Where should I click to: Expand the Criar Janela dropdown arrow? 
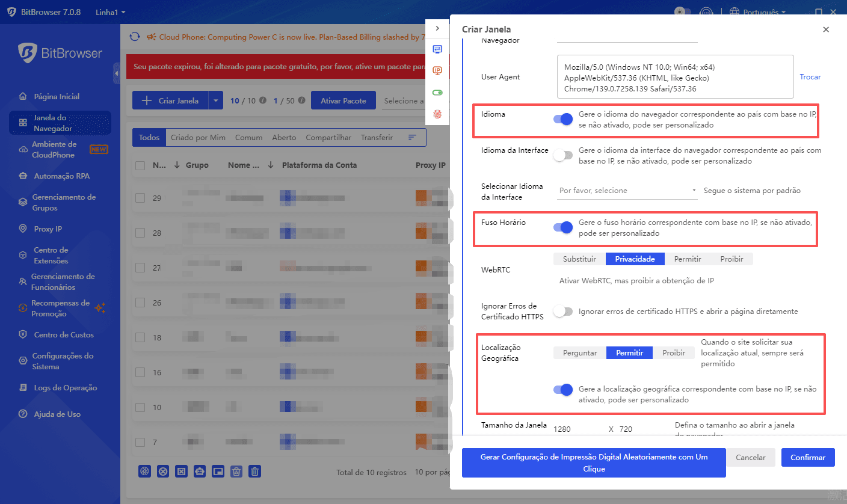(x=215, y=100)
